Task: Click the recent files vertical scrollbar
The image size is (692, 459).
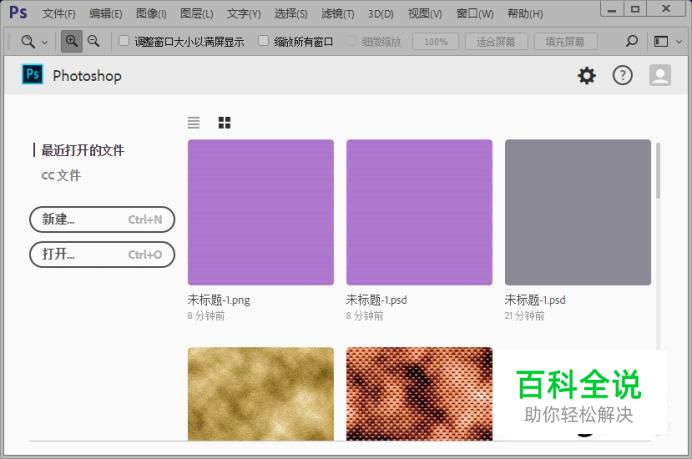Action: pos(658,170)
